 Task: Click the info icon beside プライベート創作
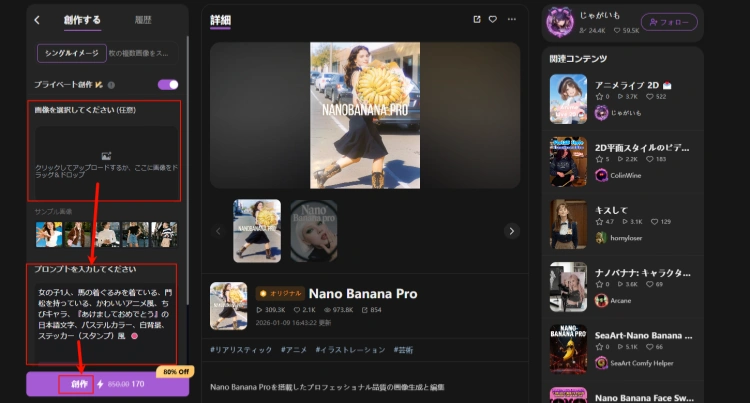click(x=111, y=85)
